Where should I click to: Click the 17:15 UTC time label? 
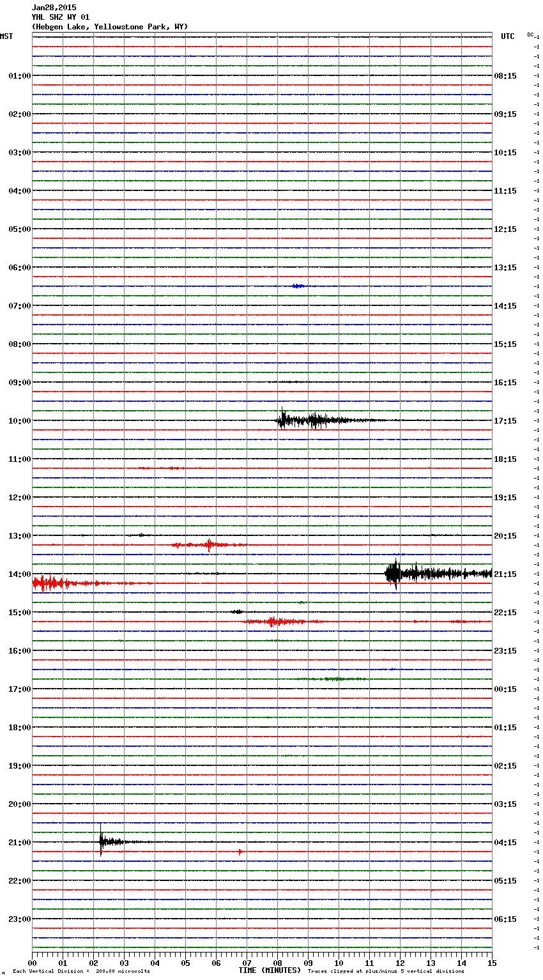pyautogui.click(x=505, y=421)
